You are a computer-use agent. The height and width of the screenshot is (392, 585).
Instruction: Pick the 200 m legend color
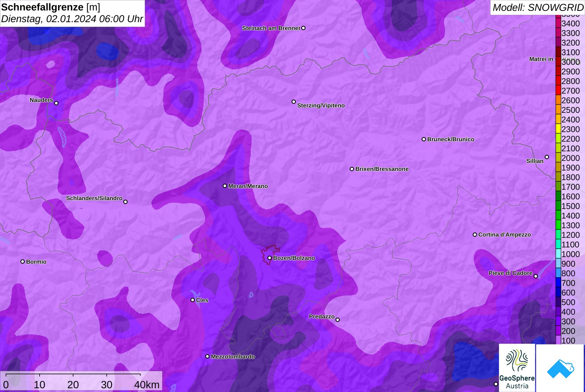(x=558, y=331)
